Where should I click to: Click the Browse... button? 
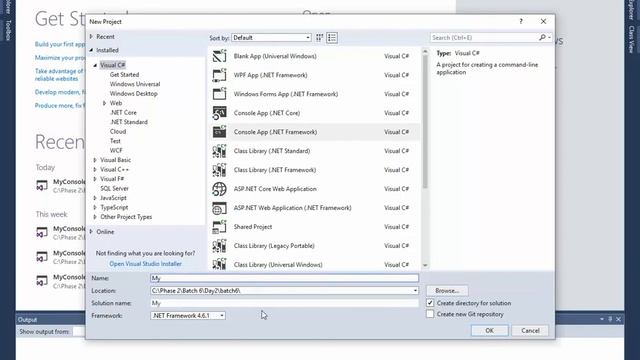pos(447,291)
